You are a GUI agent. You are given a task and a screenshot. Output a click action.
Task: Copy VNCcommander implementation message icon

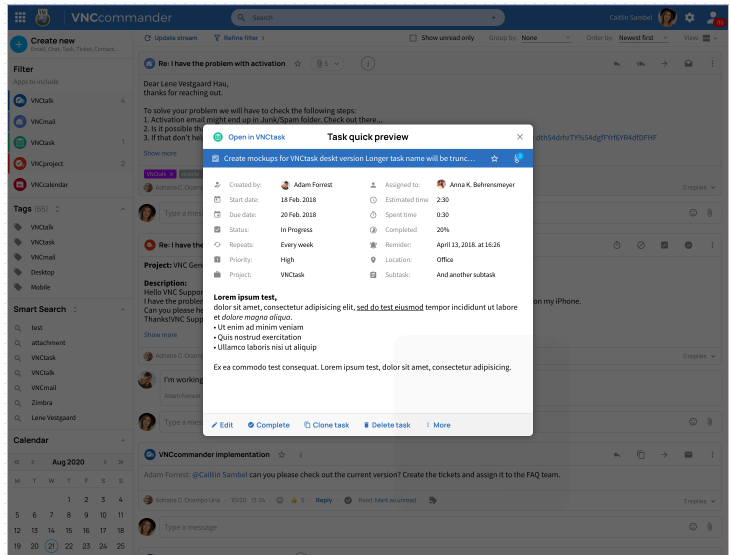[641, 455]
